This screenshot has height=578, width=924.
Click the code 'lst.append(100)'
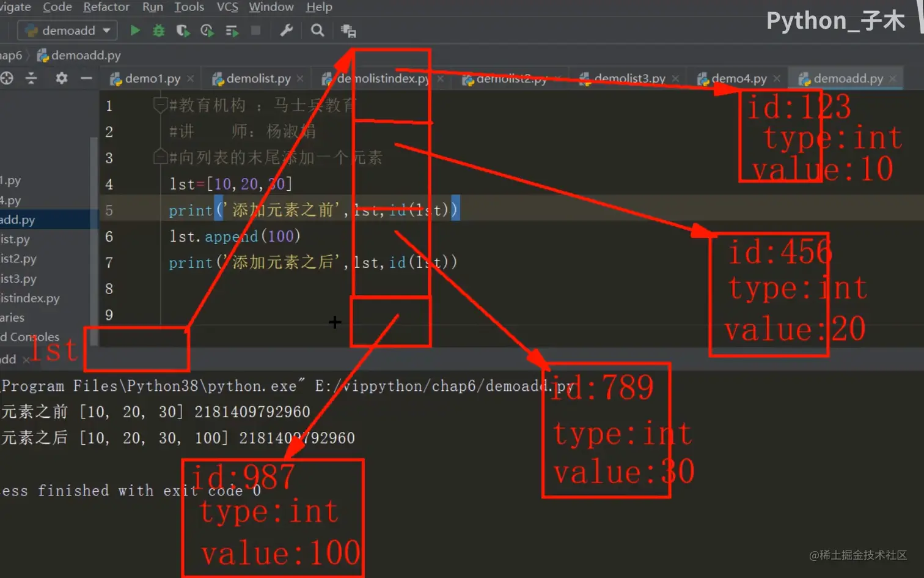point(235,236)
